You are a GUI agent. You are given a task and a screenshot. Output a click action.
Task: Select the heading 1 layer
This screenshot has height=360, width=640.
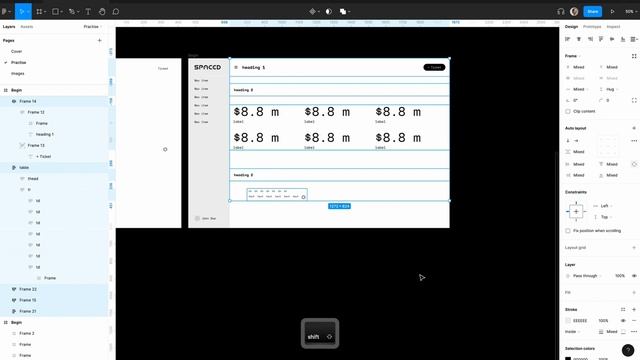44,134
